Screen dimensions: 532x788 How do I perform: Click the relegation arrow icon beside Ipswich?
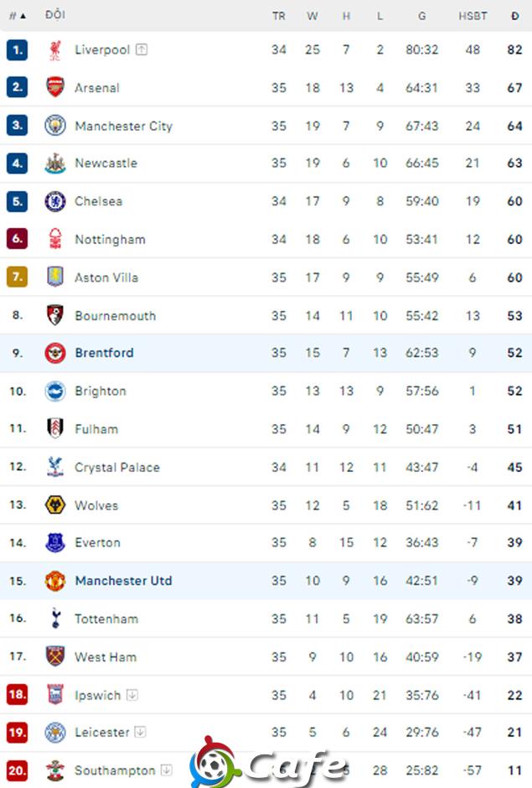132,695
